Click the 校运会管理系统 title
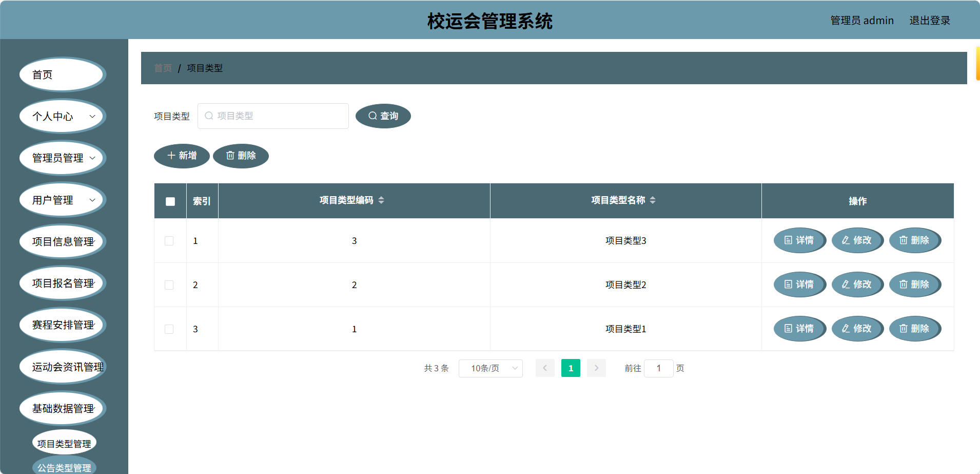The width and height of the screenshot is (980, 474). click(490, 21)
